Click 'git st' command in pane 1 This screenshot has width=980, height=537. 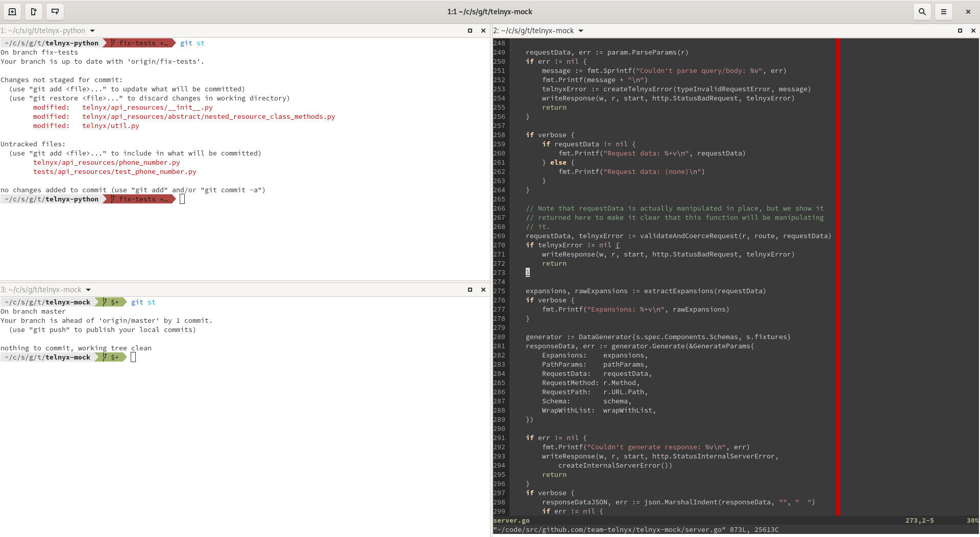[x=192, y=43]
